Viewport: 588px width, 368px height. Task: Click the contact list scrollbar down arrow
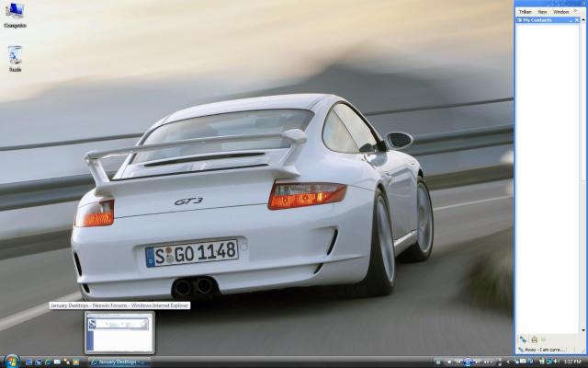click(x=583, y=330)
